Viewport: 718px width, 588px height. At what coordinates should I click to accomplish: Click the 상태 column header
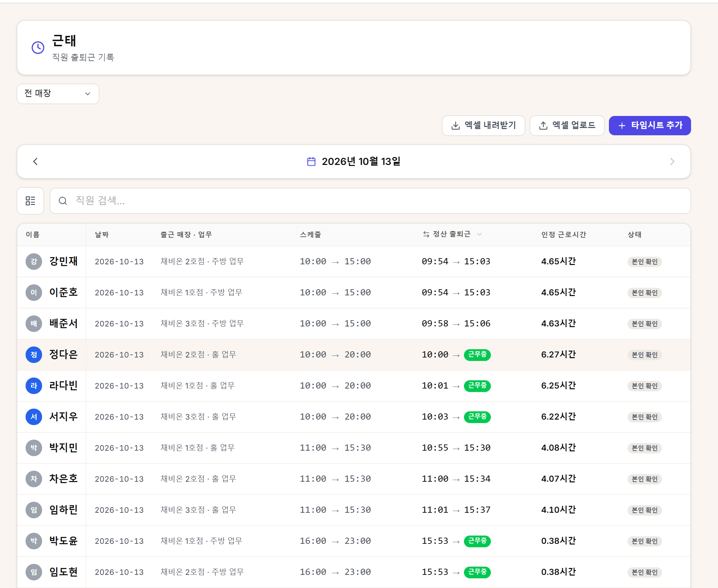tap(634, 235)
